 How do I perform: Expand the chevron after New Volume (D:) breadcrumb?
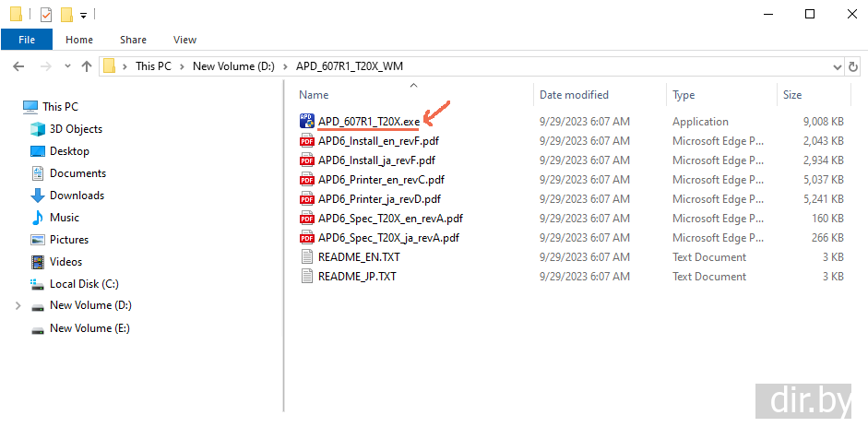coord(286,66)
